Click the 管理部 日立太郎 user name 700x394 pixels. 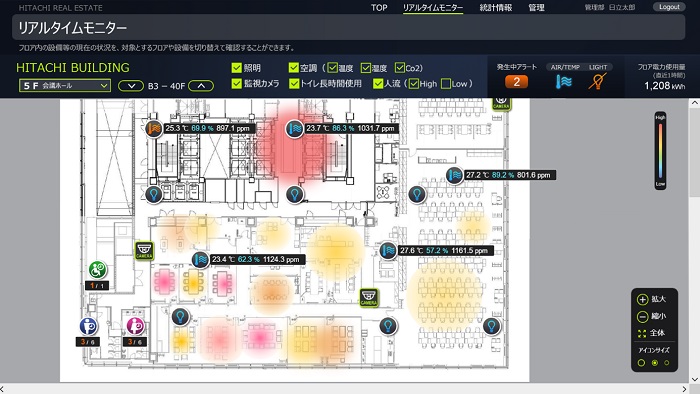(x=610, y=8)
